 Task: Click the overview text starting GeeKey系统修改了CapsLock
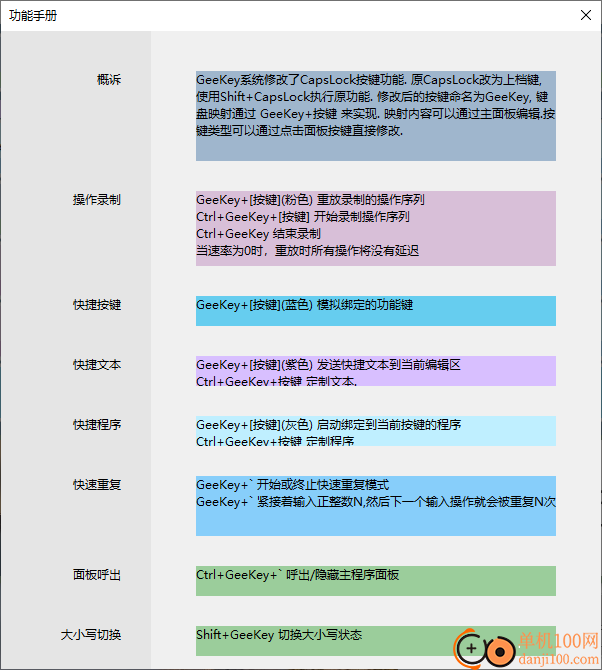tap(376, 105)
